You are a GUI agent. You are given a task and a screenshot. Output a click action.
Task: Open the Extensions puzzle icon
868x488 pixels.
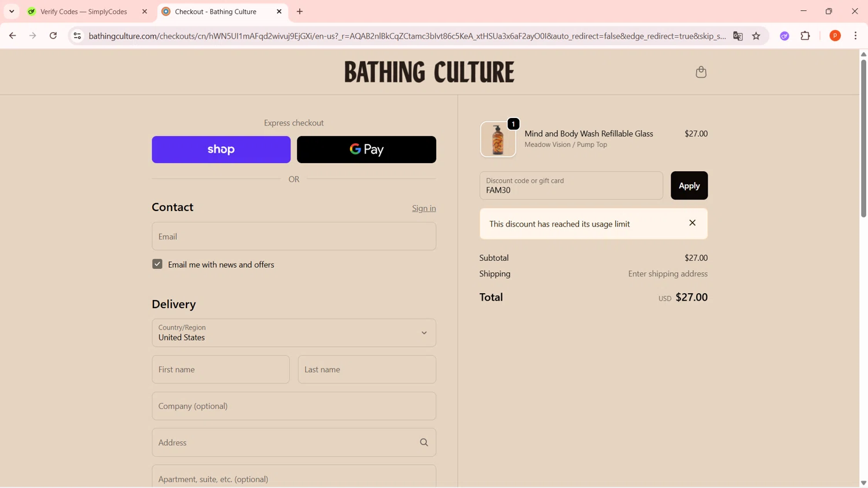pyautogui.click(x=806, y=36)
